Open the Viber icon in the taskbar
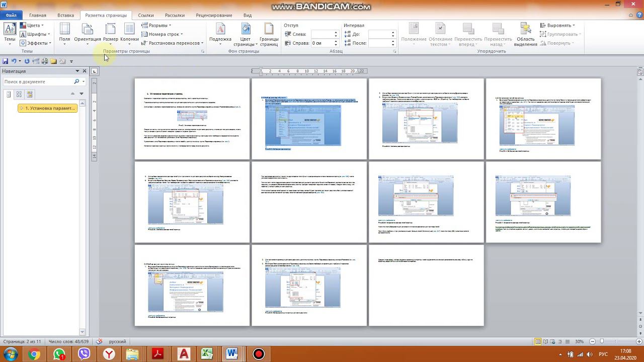Screen dimensions: 644x362 pyautogui.click(x=84, y=354)
